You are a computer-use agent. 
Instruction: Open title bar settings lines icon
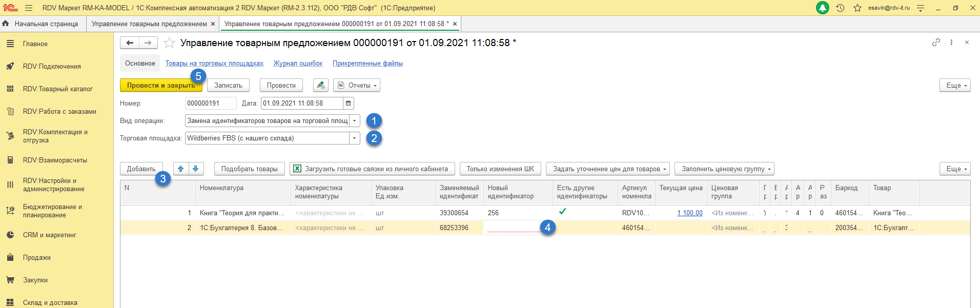pyautogui.click(x=921, y=8)
